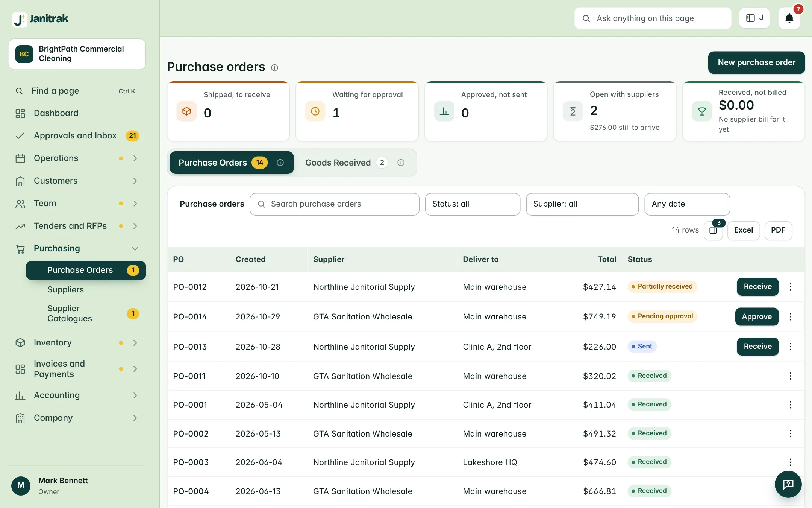Expand the Operations menu chevron
Viewport: 812px width, 508px height.
135,158
